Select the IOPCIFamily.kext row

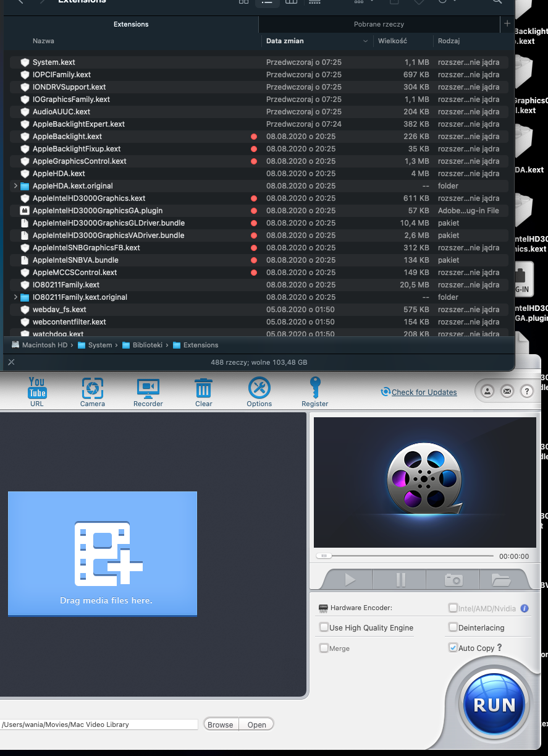pos(259,75)
